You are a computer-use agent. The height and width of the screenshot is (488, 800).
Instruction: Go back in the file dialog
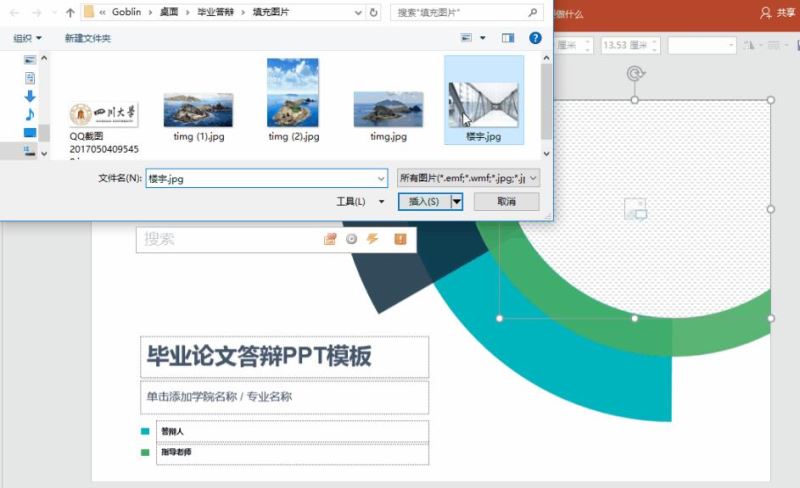click(x=14, y=13)
